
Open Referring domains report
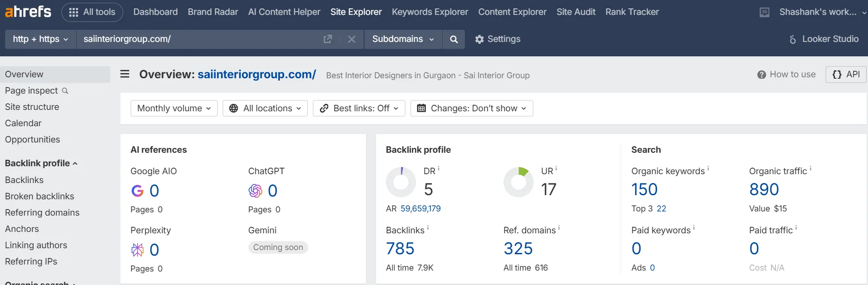pyautogui.click(x=42, y=213)
